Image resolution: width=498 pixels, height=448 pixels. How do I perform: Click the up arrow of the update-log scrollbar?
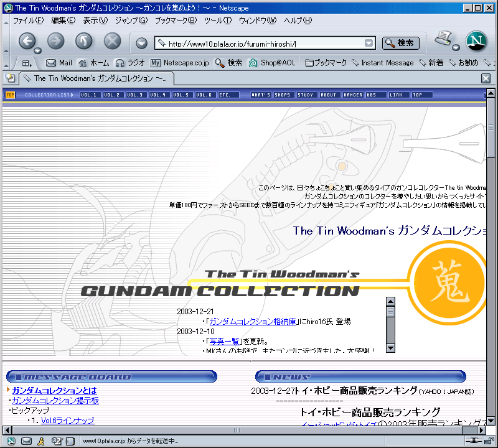click(390, 301)
